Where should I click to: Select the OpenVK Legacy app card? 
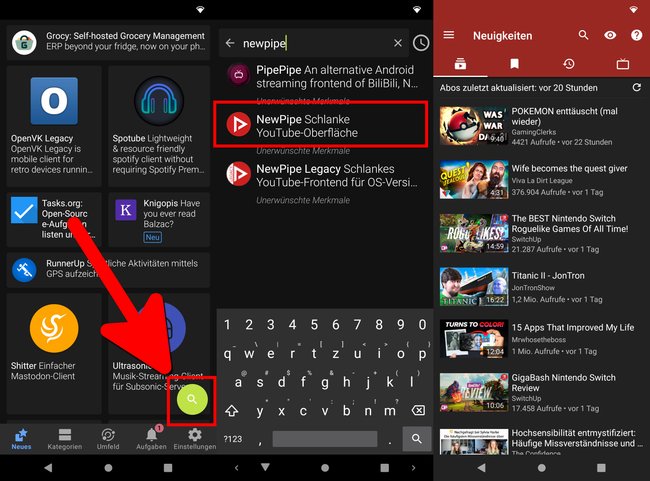pyautogui.click(x=54, y=126)
